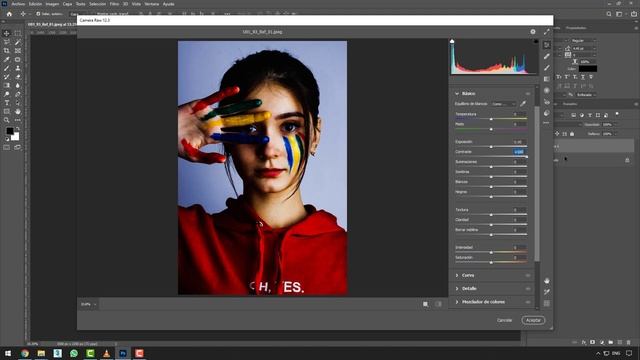
Task: Open the Capa menu
Action: tap(67, 4)
